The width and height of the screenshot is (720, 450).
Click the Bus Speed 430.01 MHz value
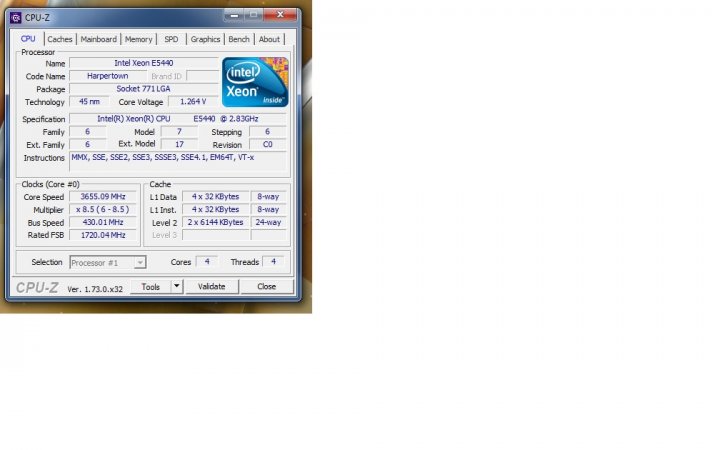coord(103,222)
